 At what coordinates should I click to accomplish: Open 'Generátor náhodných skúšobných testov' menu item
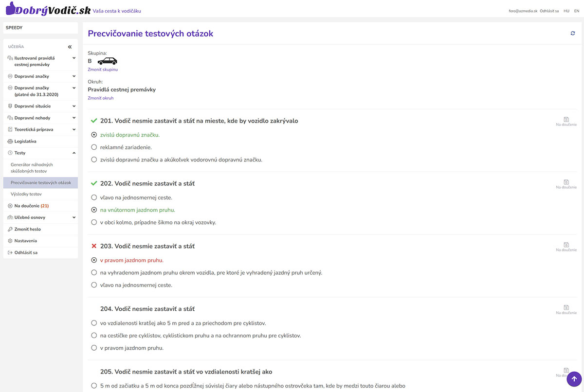point(32,168)
